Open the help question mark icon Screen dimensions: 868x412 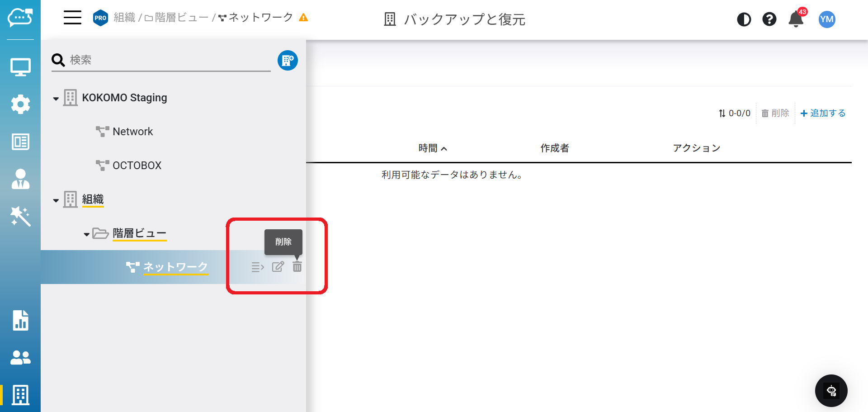769,19
